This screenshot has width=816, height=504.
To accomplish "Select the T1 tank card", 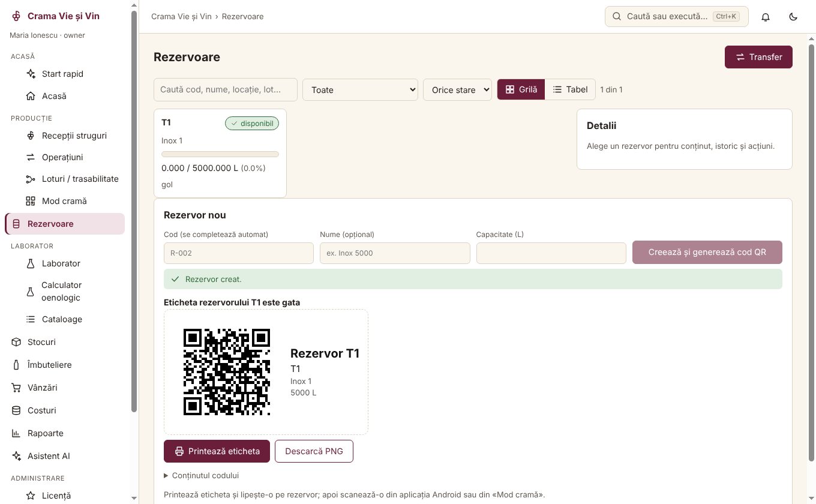I will click(x=220, y=153).
